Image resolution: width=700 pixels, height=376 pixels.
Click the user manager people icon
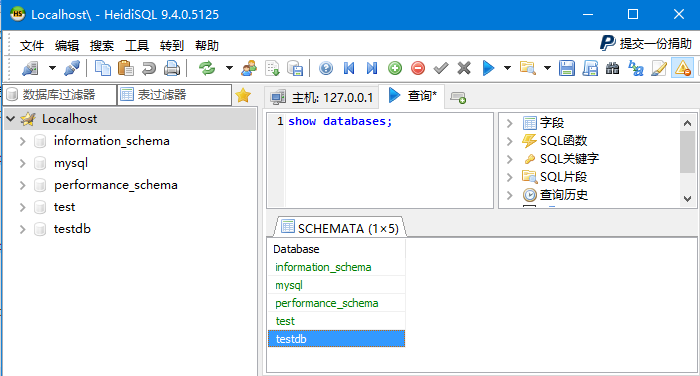click(x=249, y=68)
